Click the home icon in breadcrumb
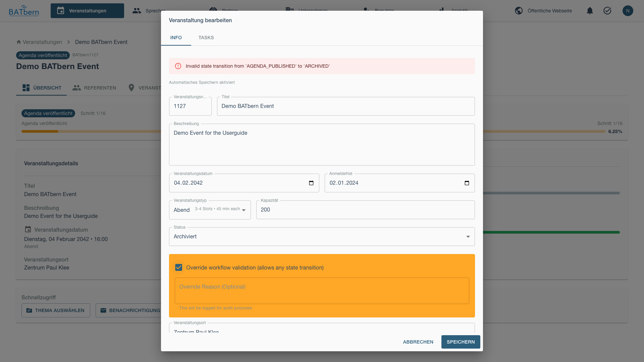 point(19,42)
